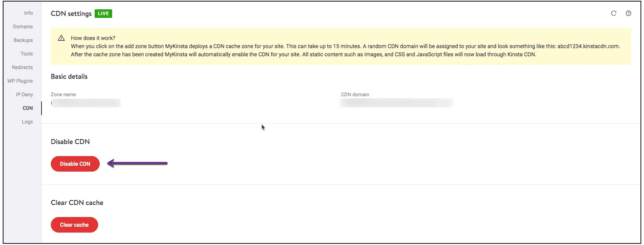
Task: Select the CDN sidebar item
Action: (28, 108)
